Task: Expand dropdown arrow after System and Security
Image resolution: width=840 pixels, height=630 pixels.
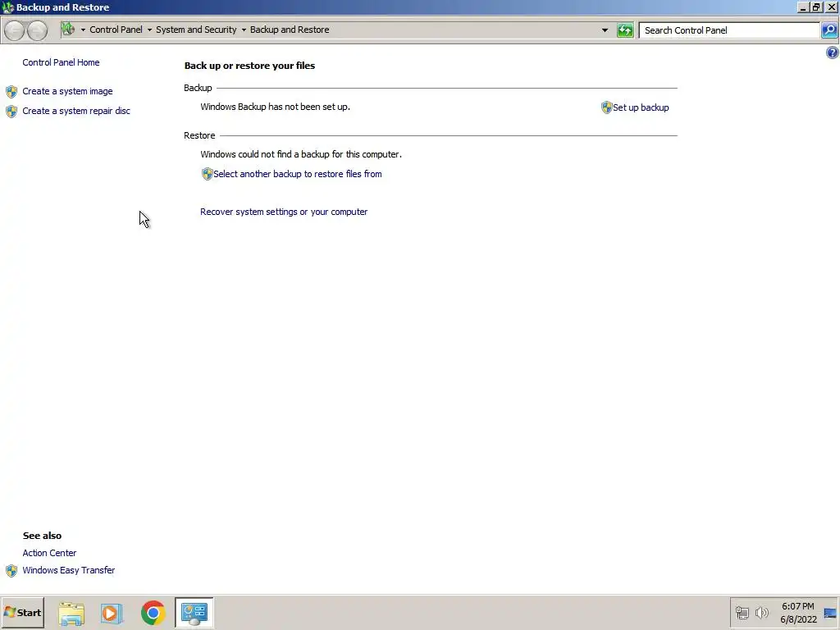Action: pos(244,30)
